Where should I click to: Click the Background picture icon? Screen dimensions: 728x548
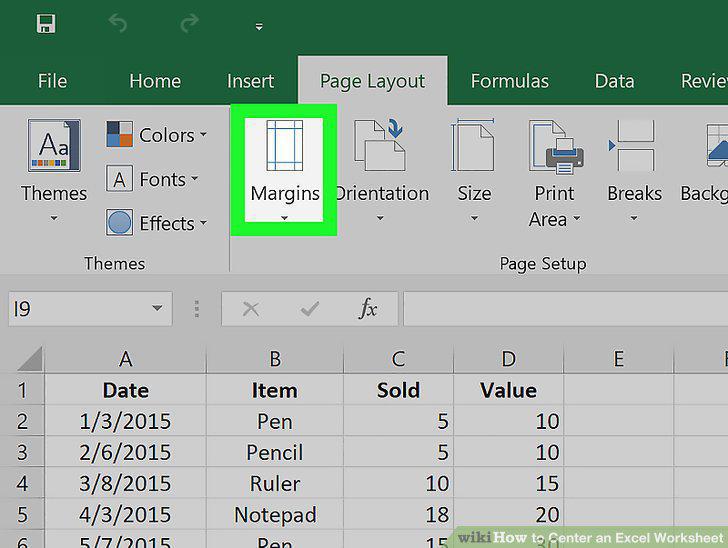coord(716,145)
